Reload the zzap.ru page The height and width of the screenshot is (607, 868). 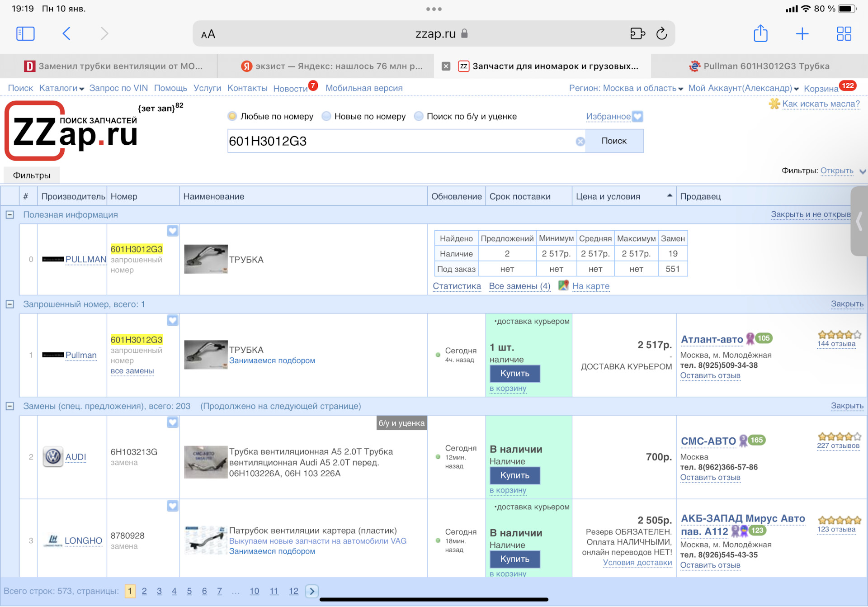pos(661,33)
